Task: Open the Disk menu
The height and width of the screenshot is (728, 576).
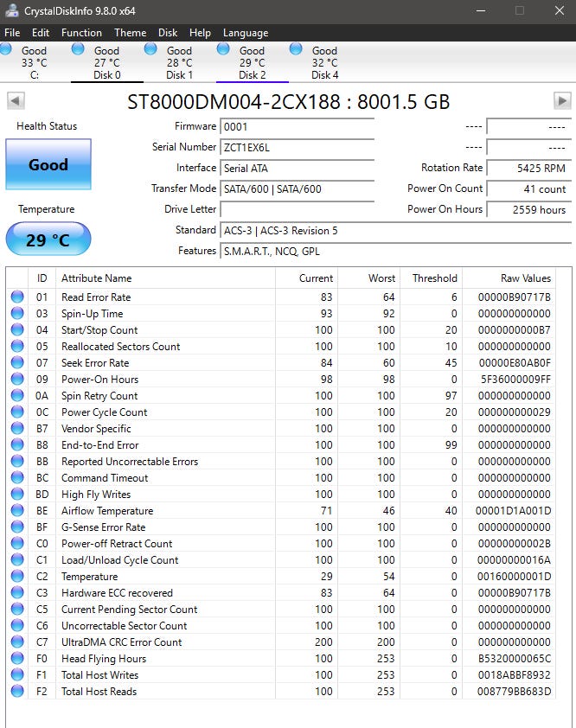Action: (168, 33)
